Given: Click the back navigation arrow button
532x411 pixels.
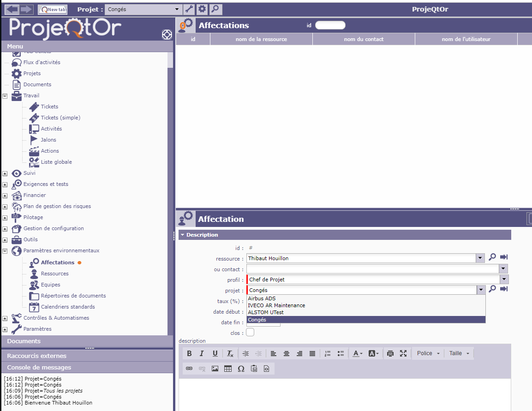Looking at the screenshot, I should pyautogui.click(x=12, y=9).
